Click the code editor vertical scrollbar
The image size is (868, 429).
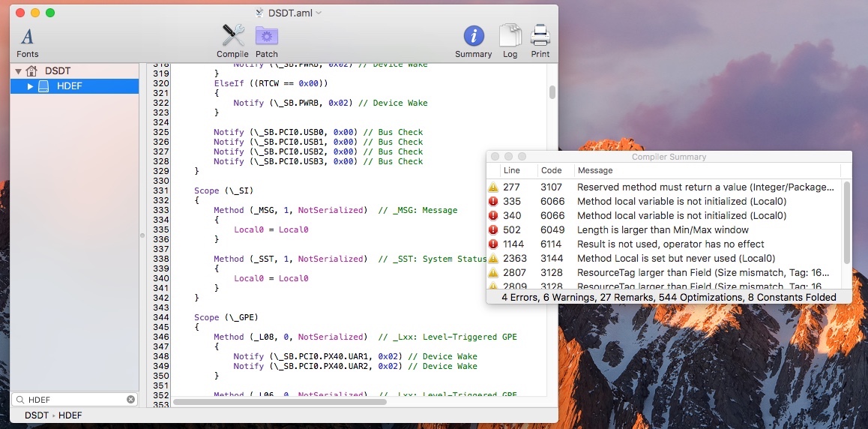(552, 92)
